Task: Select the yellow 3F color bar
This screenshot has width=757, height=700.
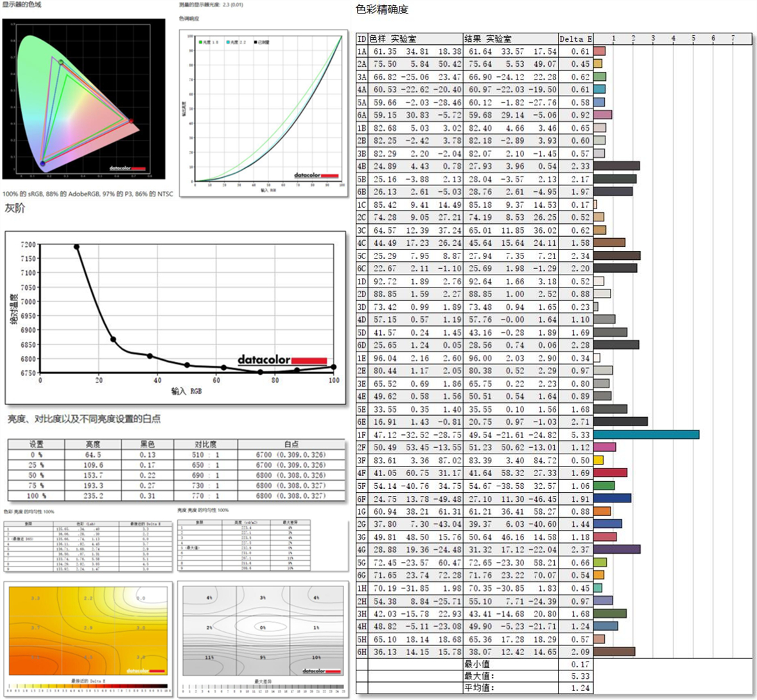Action: 598,460
